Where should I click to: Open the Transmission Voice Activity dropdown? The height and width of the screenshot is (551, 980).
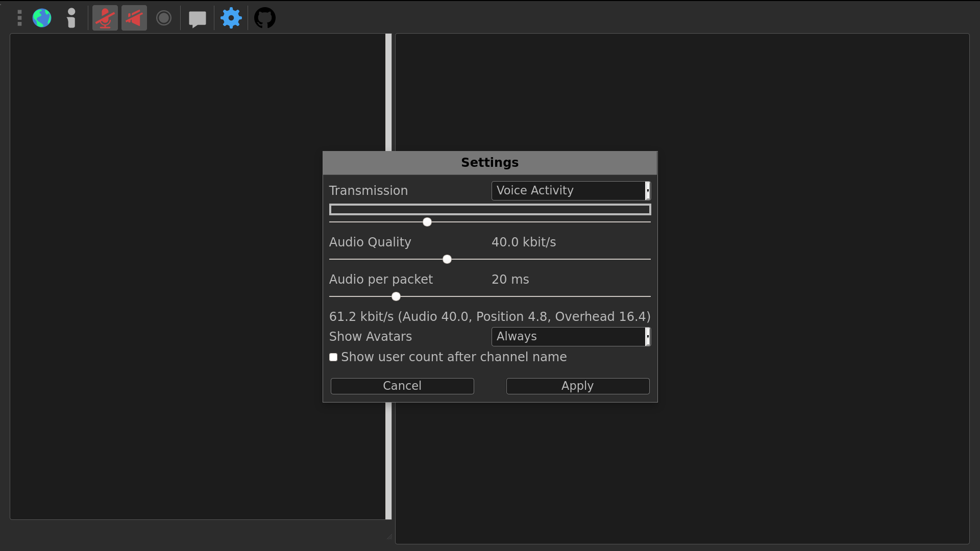tap(568, 191)
